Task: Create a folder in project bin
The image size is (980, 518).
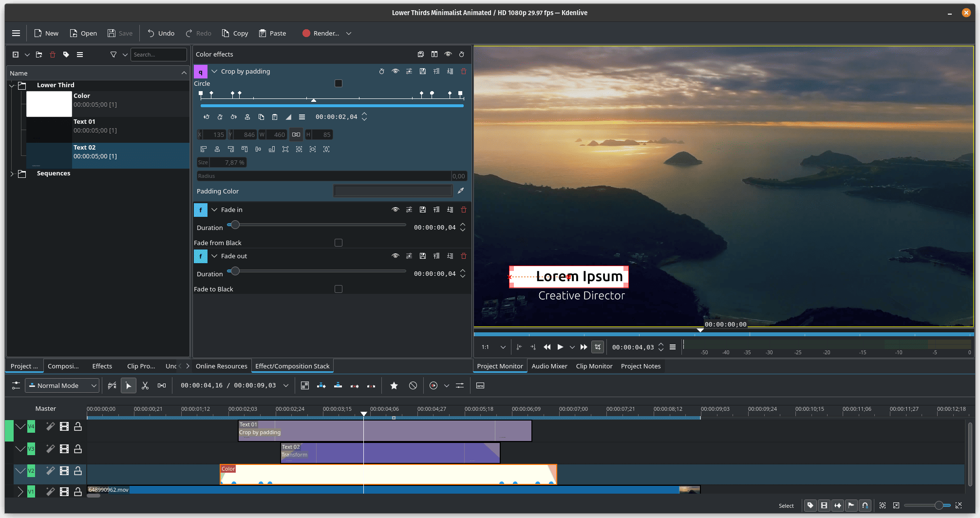Action: pos(39,55)
